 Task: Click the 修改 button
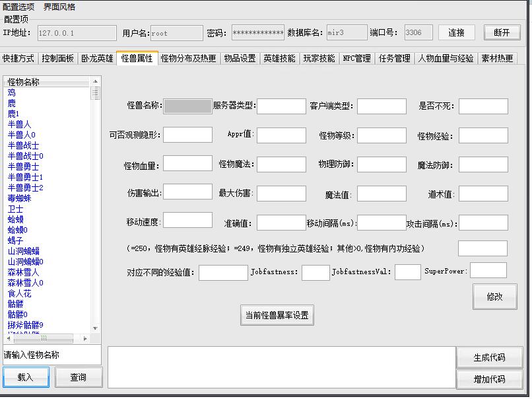click(494, 297)
